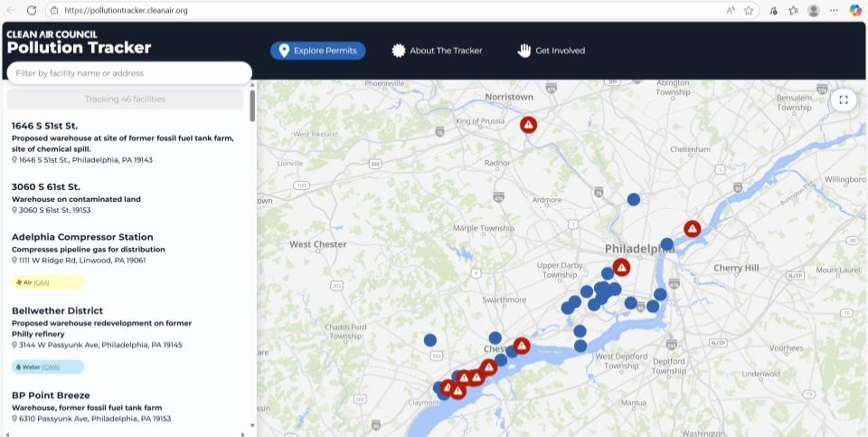Screen dimensions: 868x437
Task: Click the red warning marker near Philadelphia label
Action: (621, 267)
